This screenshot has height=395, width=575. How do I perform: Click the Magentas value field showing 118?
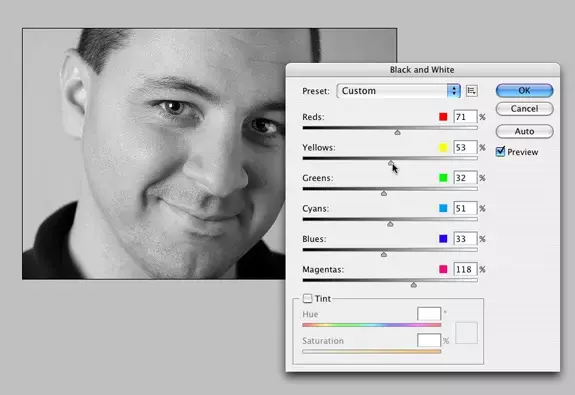pyautogui.click(x=465, y=269)
